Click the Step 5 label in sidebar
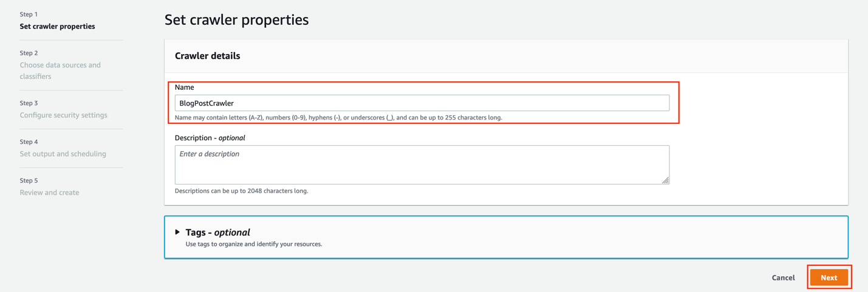 (x=29, y=180)
